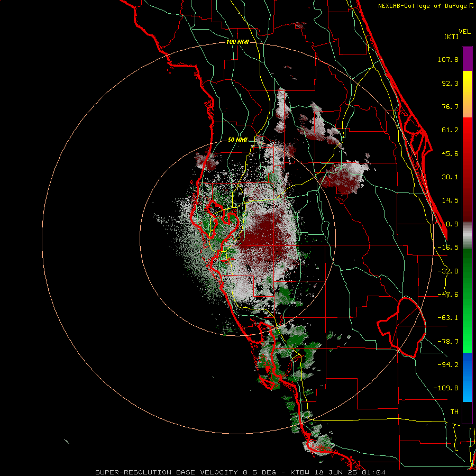Click the 'TH' legend label
Viewport: 476px width, 476px height.
coord(454,411)
